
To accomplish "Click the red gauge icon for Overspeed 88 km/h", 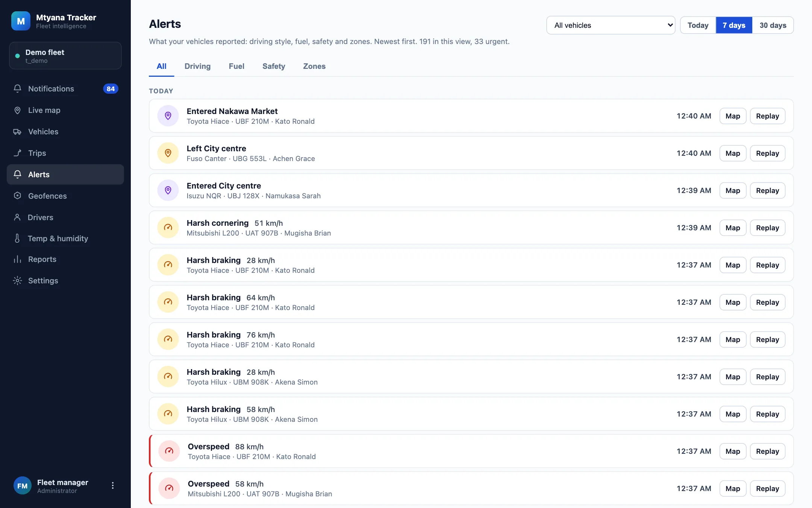I will coord(169,451).
